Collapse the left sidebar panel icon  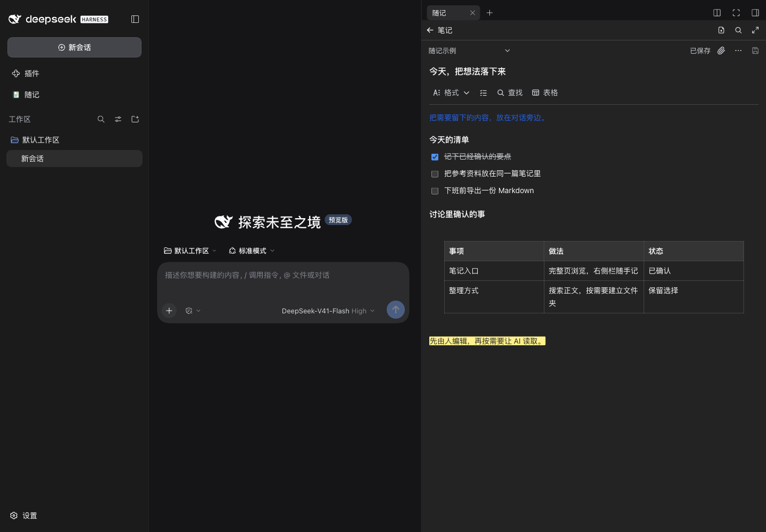point(135,19)
